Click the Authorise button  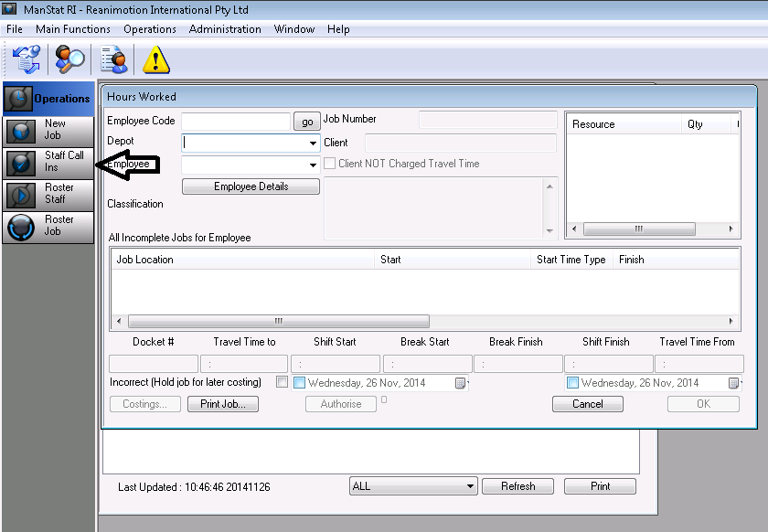(341, 404)
